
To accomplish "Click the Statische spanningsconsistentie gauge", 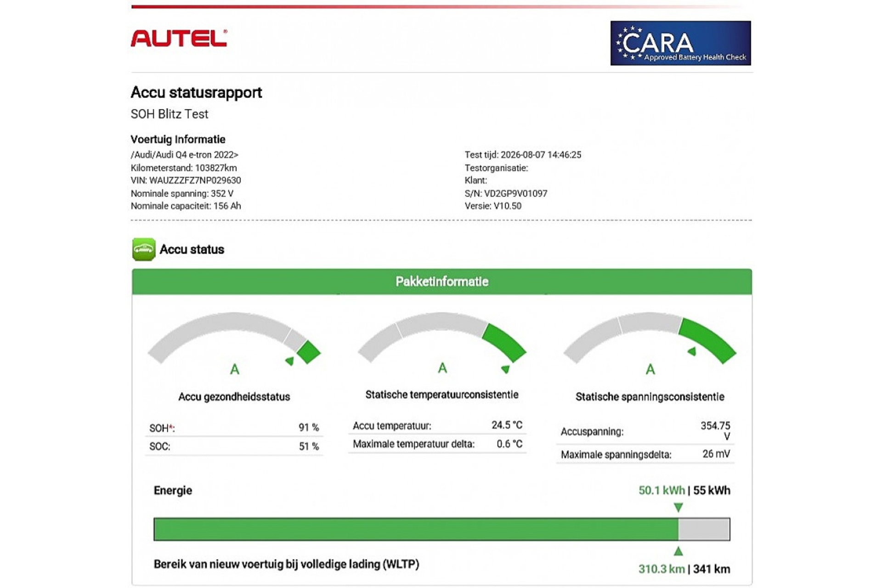I will point(650,339).
